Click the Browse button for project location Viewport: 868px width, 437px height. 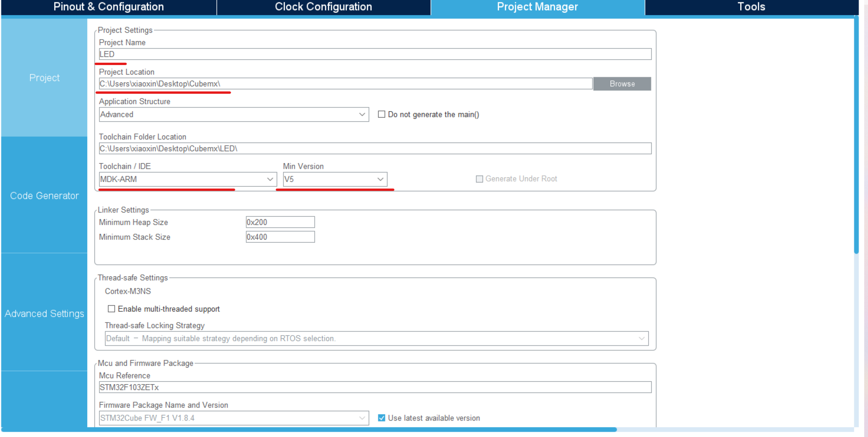(x=622, y=84)
